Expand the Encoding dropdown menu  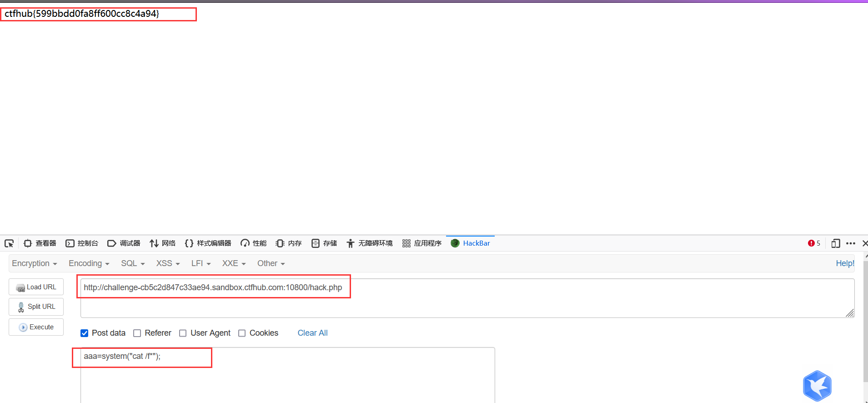click(x=89, y=263)
